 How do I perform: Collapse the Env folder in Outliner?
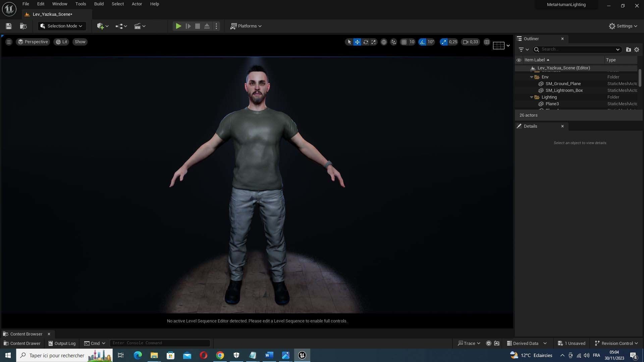click(532, 77)
